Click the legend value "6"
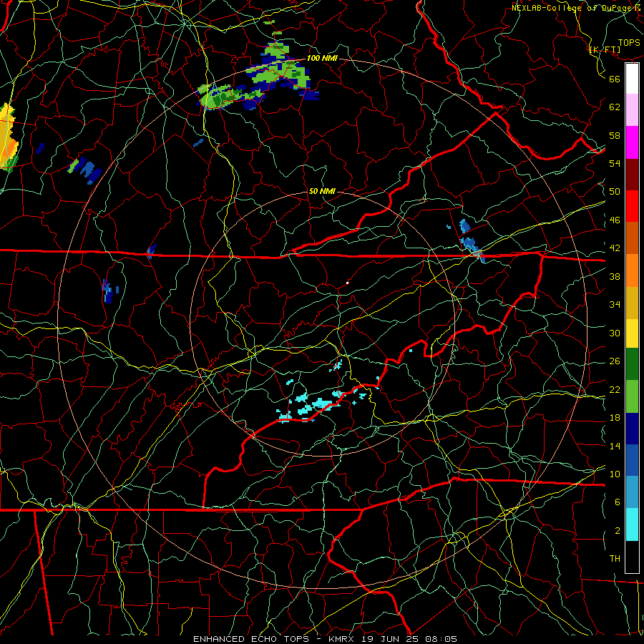Screen dimensions: 644x644 point(618,502)
